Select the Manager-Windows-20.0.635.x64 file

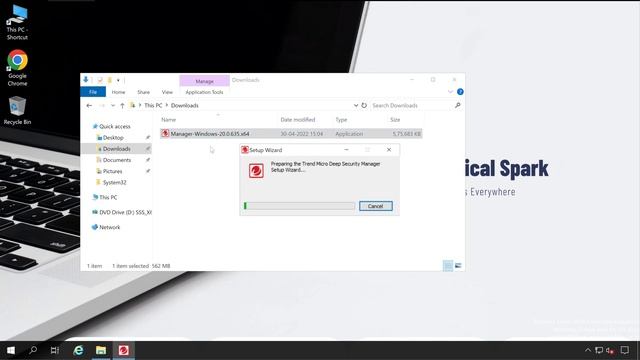[x=291, y=134]
